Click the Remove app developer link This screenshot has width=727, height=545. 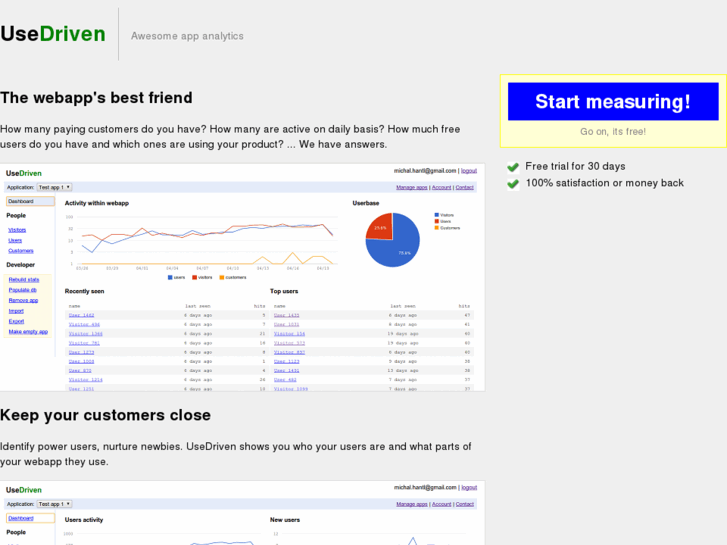tap(23, 301)
